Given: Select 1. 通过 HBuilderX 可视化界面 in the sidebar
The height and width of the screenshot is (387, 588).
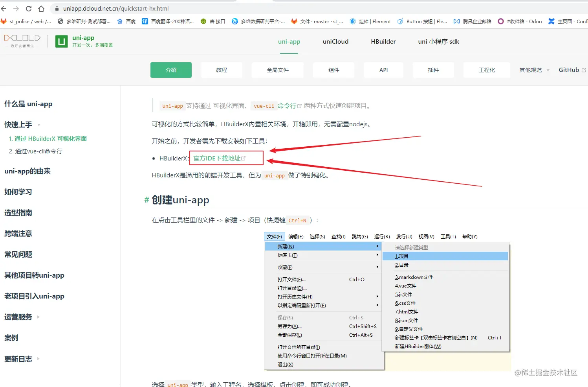Looking at the screenshot, I should pos(48,138).
